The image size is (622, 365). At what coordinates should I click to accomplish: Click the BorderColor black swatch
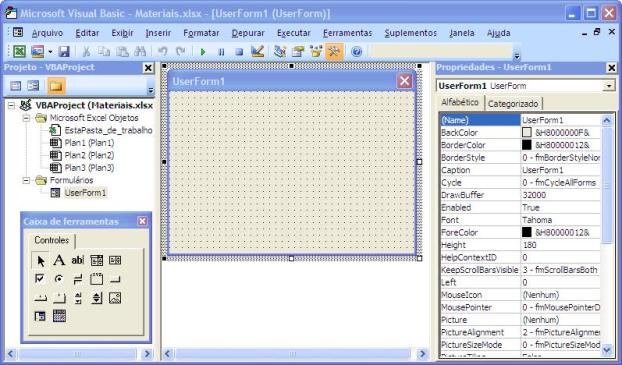tap(526, 145)
